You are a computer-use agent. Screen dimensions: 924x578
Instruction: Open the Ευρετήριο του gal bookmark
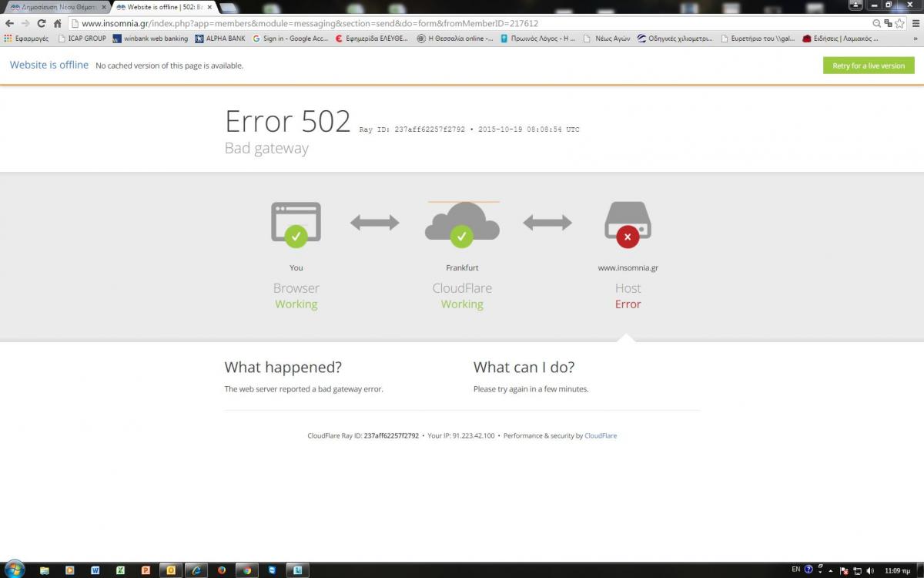point(758,38)
